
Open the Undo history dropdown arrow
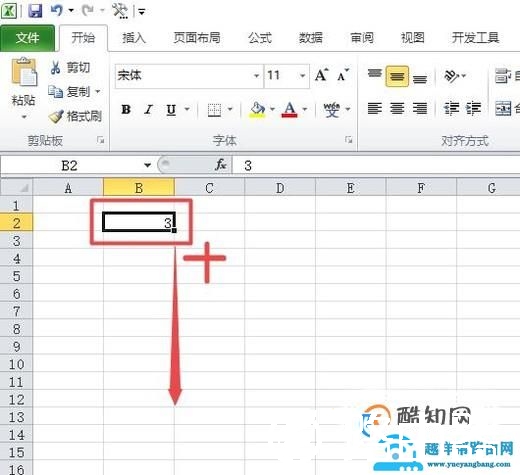coord(71,11)
